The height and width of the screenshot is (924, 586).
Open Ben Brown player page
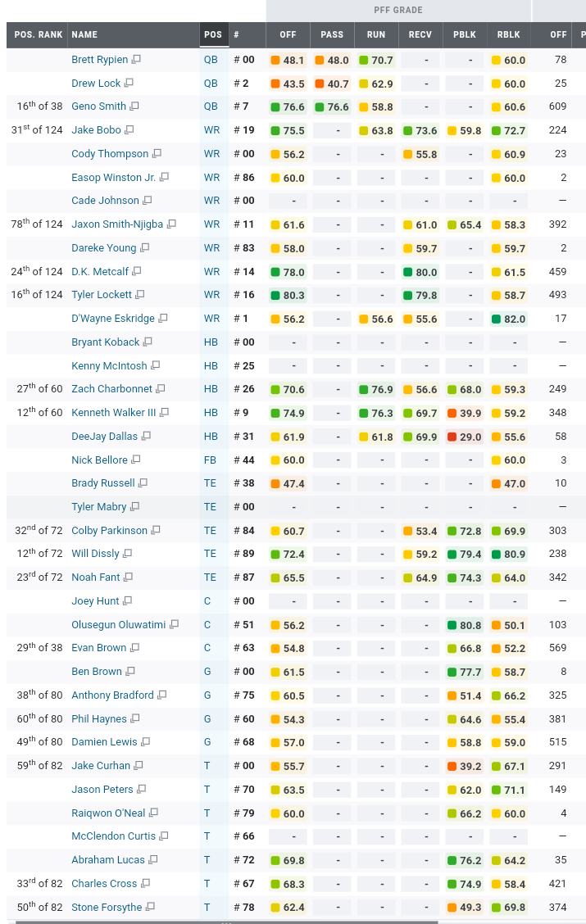pos(97,671)
